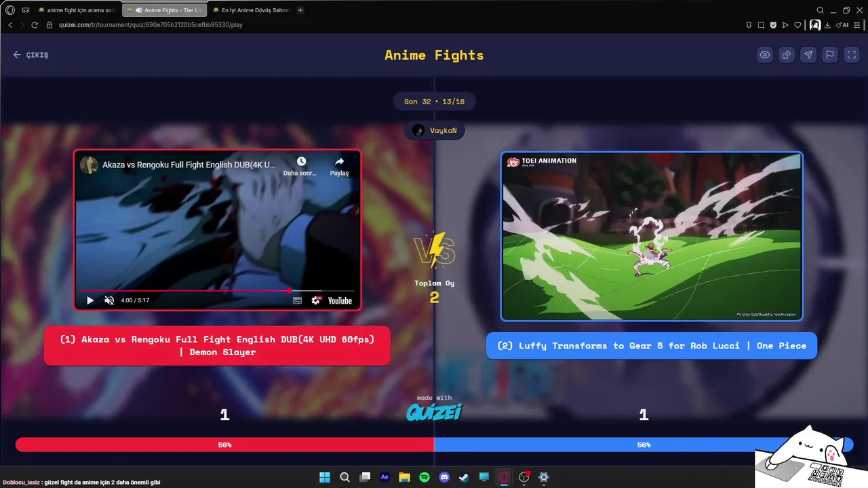Click the ad blocker shield icon
Viewport: 868px width, 488px height.
click(773, 25)
